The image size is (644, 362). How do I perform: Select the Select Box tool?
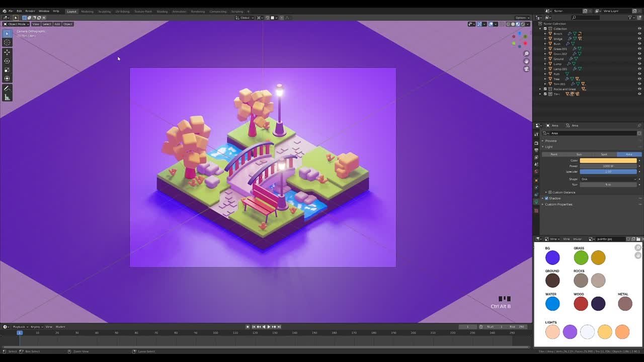[x=7, y=33]
